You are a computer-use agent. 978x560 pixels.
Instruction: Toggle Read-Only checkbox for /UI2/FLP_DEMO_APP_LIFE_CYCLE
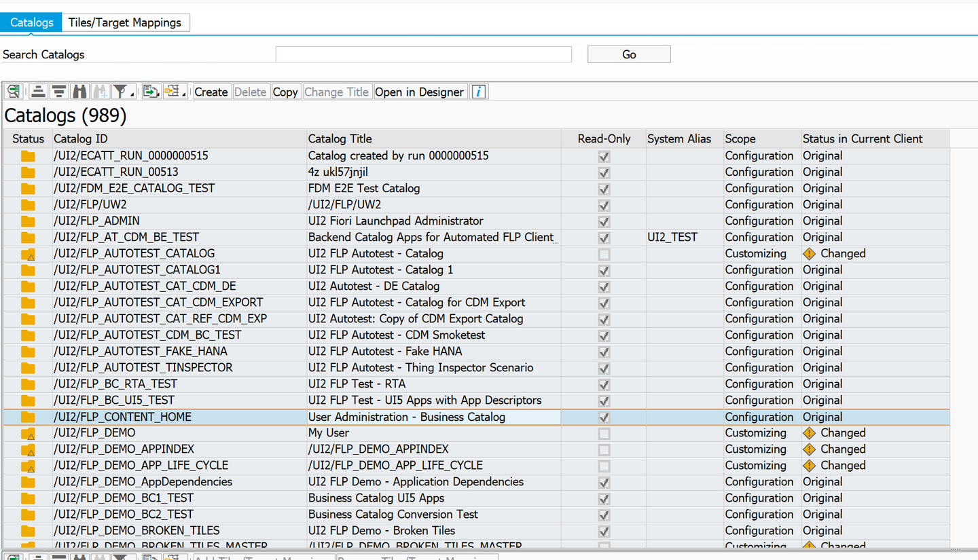604,466
